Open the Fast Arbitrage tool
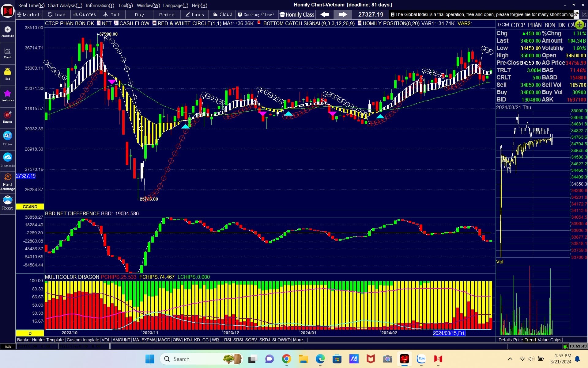 pos(8,182)
